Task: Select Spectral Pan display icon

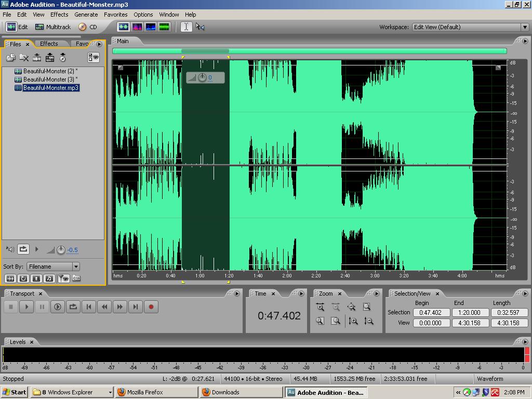Action: point(151,27)
